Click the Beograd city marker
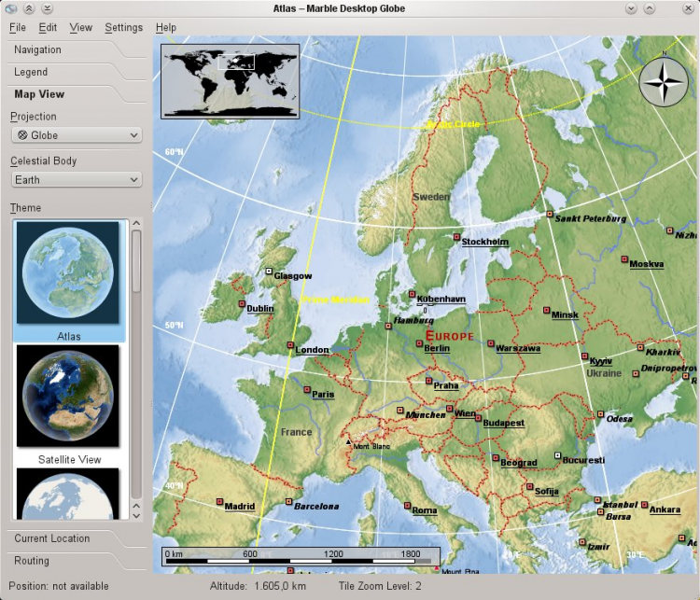The width and height of the screenshot is (700, 600). pyautogui.click(x=495, y=457)
